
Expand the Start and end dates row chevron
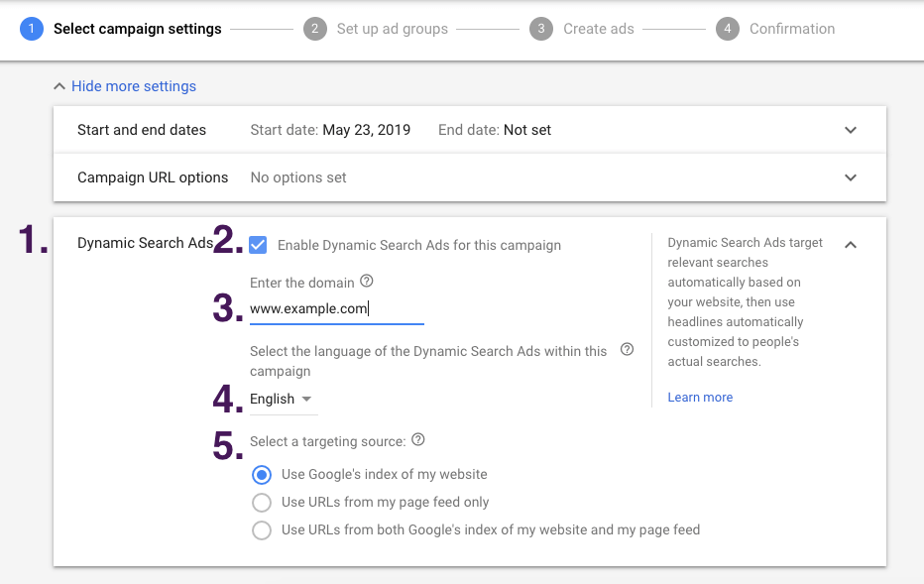pyautogui.click(x=851, y=130)
